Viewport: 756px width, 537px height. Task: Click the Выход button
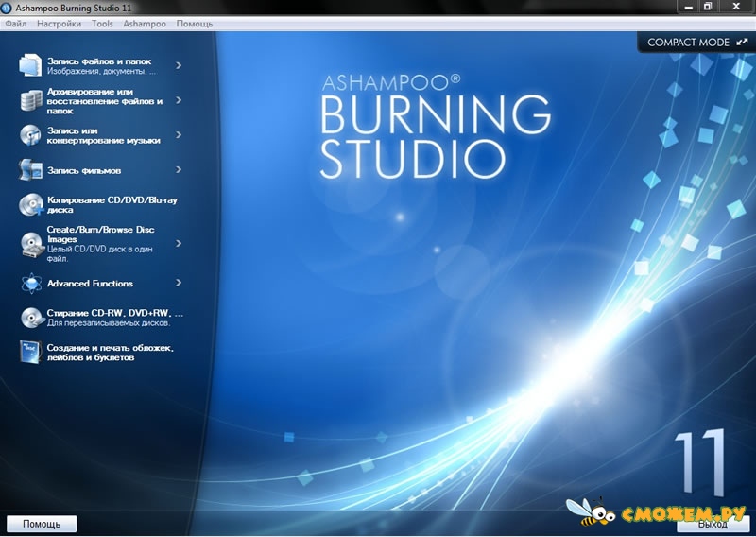713,524
